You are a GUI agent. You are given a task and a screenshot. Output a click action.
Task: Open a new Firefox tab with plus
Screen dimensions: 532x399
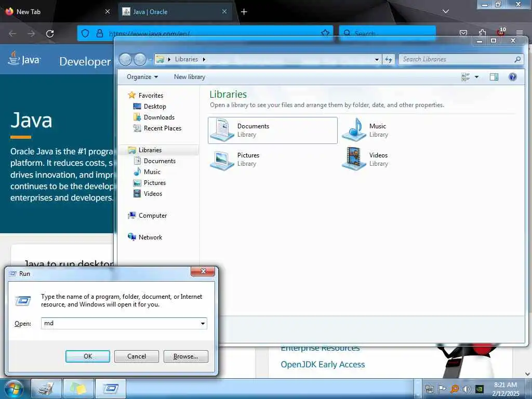click(244, 12)
